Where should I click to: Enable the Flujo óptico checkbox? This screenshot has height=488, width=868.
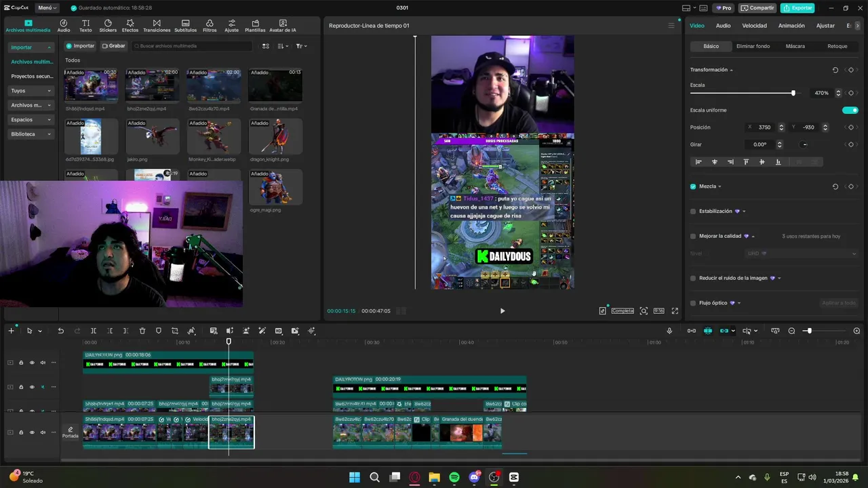[693, 303]
